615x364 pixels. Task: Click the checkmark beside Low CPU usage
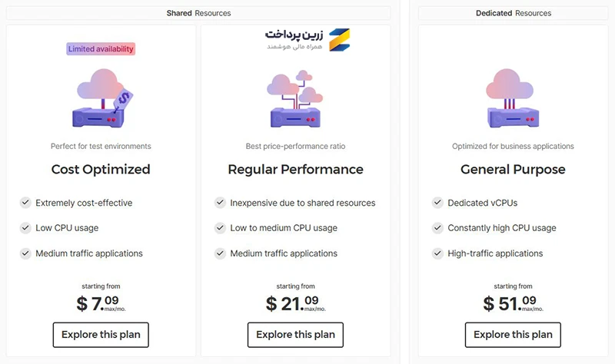click(25, 227)
